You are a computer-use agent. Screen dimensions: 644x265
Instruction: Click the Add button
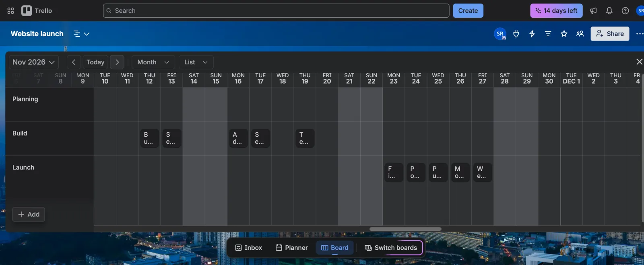pos(29,214)
